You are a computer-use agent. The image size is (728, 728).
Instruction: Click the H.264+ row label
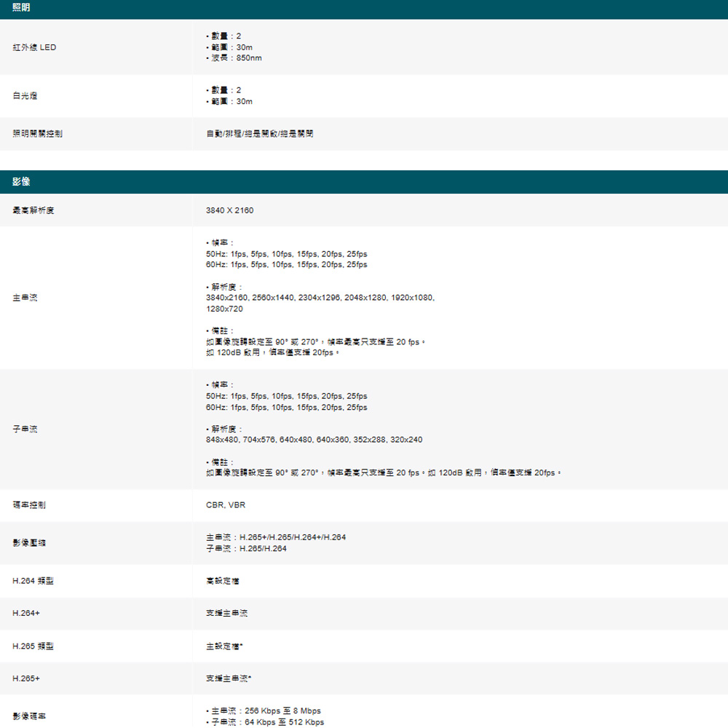coord(26,614)
